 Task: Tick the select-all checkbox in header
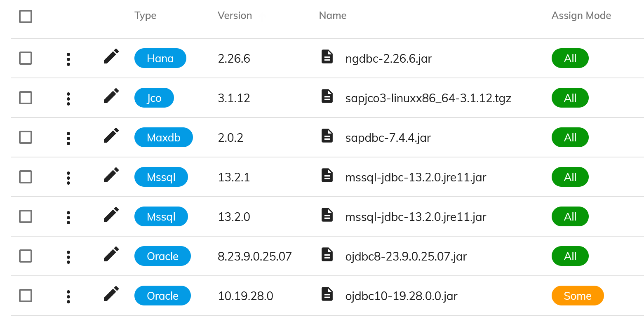click(x=26, y=16)
